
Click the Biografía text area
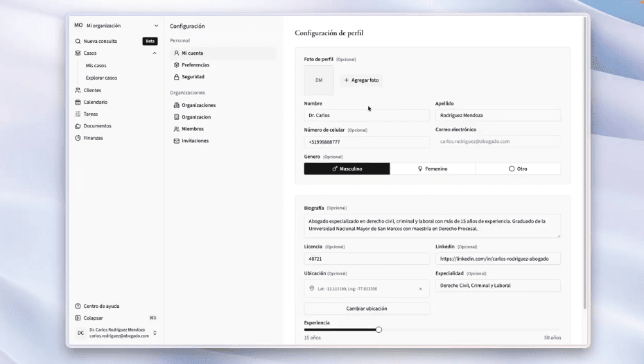coord(432,225)
